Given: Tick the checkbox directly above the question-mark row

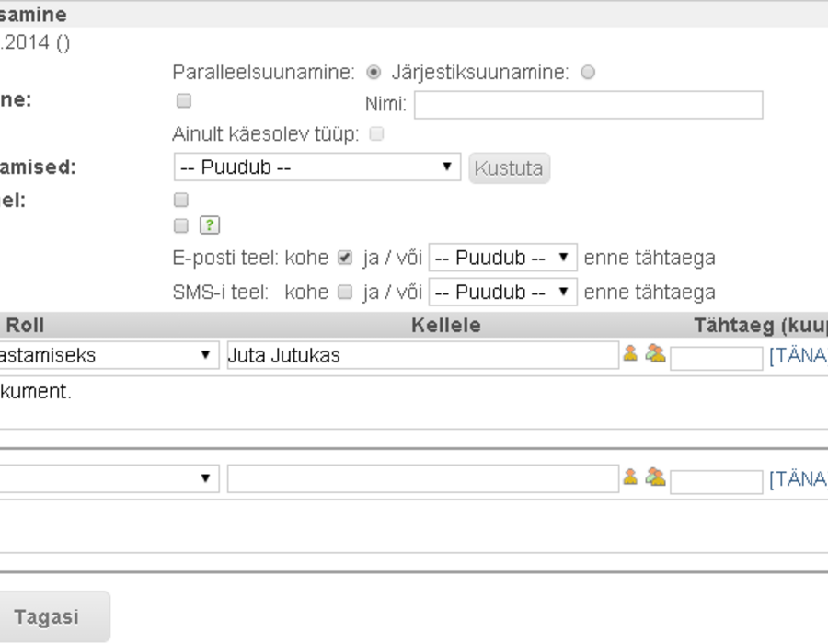Looking at the screenshot, I should click(181, 200).
